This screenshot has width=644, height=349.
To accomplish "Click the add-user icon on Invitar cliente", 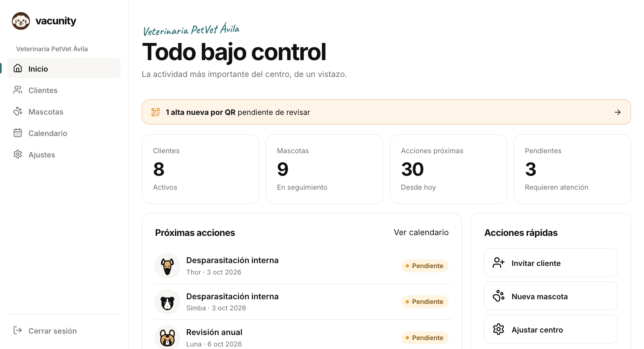I will tap(498, 263).
